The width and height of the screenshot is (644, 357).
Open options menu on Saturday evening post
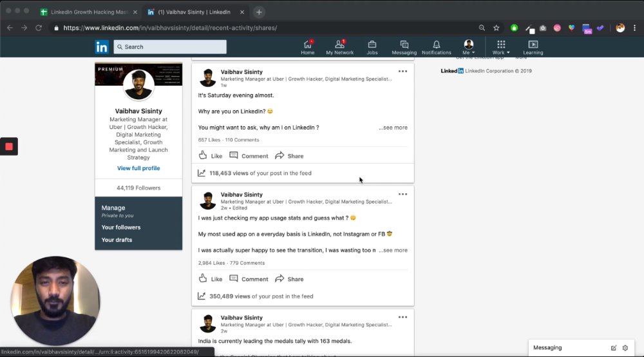click(x=402, y=72)
